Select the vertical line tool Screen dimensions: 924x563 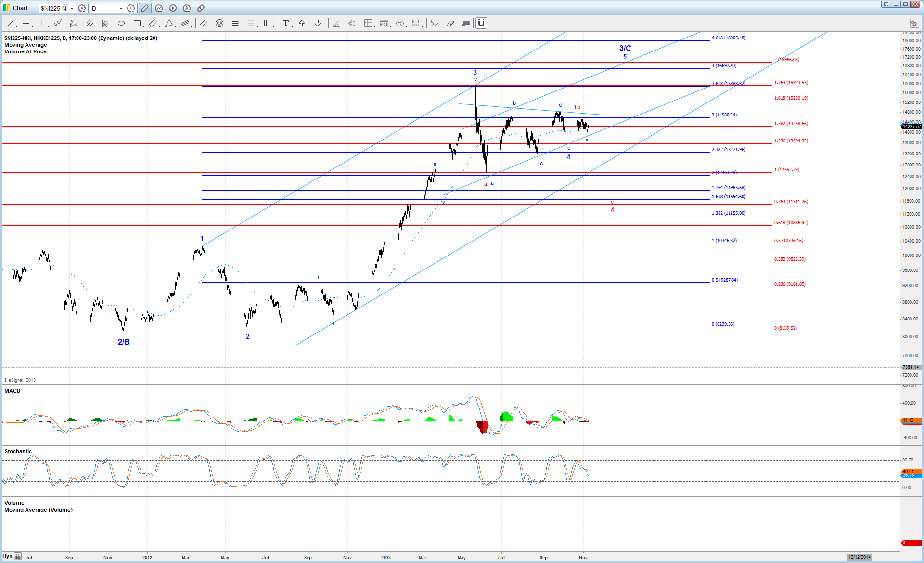point(42,23)
